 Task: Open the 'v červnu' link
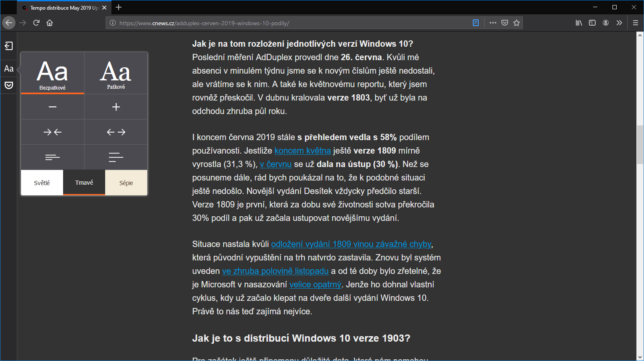tap(276, 164)
